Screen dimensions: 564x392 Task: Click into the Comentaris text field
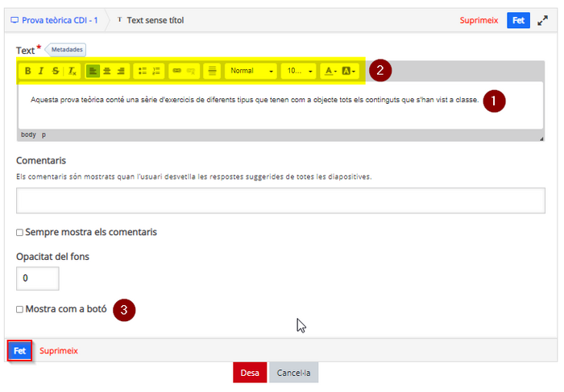[280, 200]
